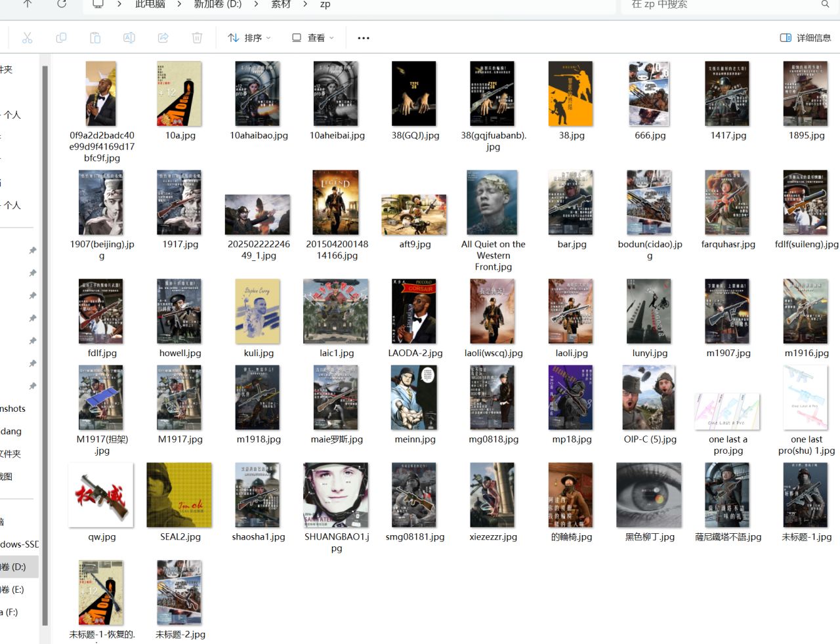Click the Cut scissors icon

[x=27, y=38]
